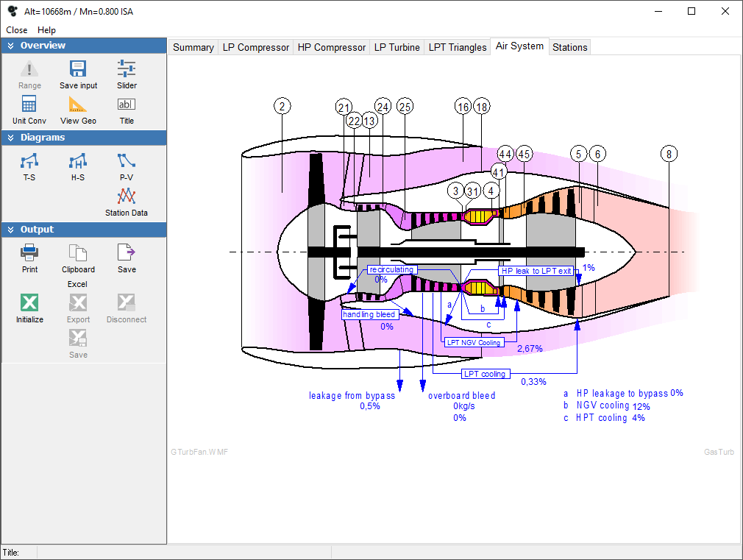
Task: Collapse the Diagrams panel
Action: 9,138
